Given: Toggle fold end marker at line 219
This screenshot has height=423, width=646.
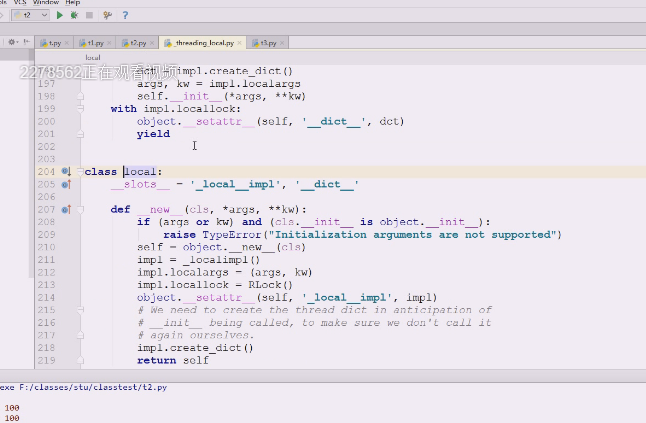Looking at the screenshot, I should pyautogui.click(x=80, y=360).
